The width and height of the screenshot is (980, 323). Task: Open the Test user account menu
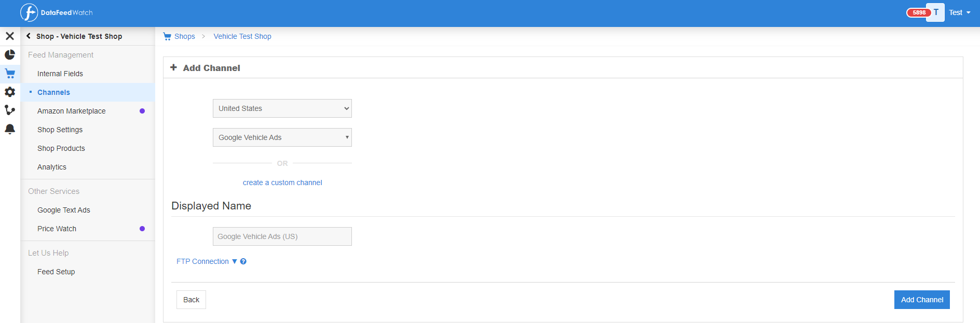pos(959,12)
